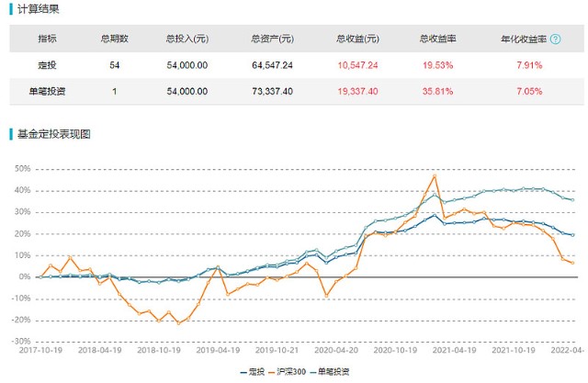Image resolution: width=588 pixels, height=383 pixels.
Task: Click the 沪深300 lowest point near -21%
Action: click(178, 323)
